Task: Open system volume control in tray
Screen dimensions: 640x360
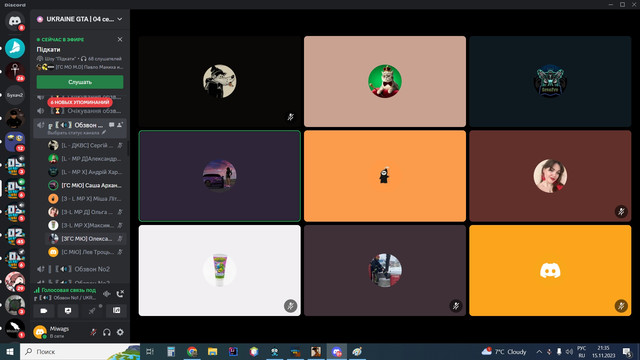Action: coord(569,351)
